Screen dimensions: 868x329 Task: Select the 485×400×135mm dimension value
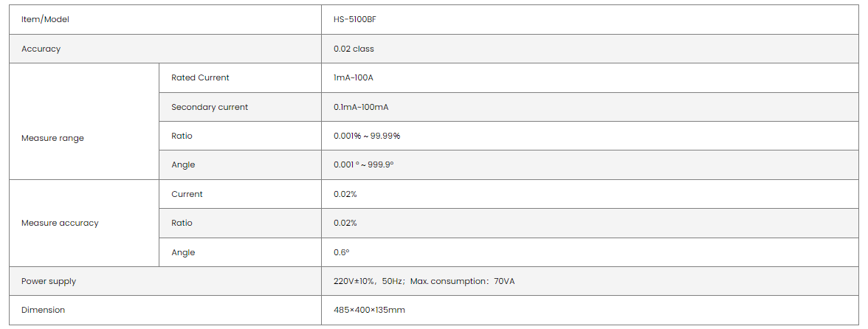pos(369,310)
